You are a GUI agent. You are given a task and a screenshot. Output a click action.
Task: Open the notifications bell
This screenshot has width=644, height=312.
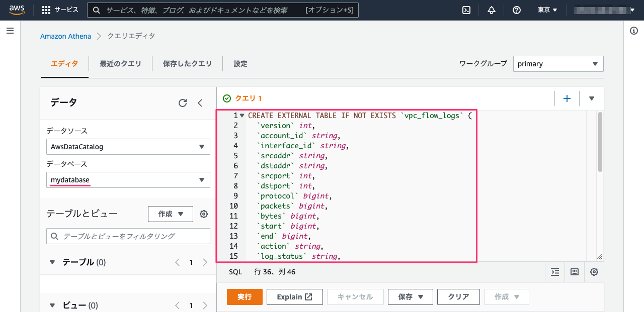pos(492,10)
